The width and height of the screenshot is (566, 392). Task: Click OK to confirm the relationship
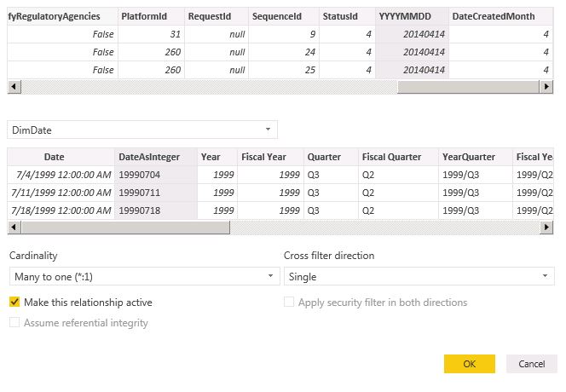pos(469,364)
